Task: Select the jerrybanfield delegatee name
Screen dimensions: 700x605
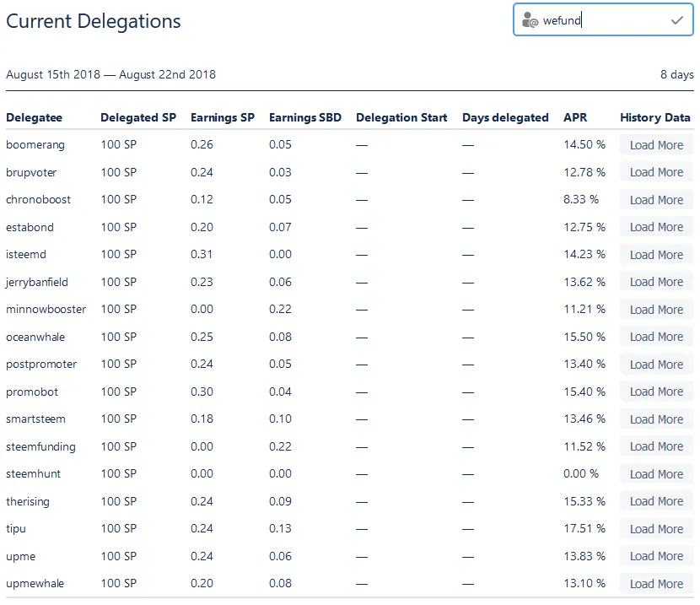Action: pyautogui.click(x=36, y=282)
